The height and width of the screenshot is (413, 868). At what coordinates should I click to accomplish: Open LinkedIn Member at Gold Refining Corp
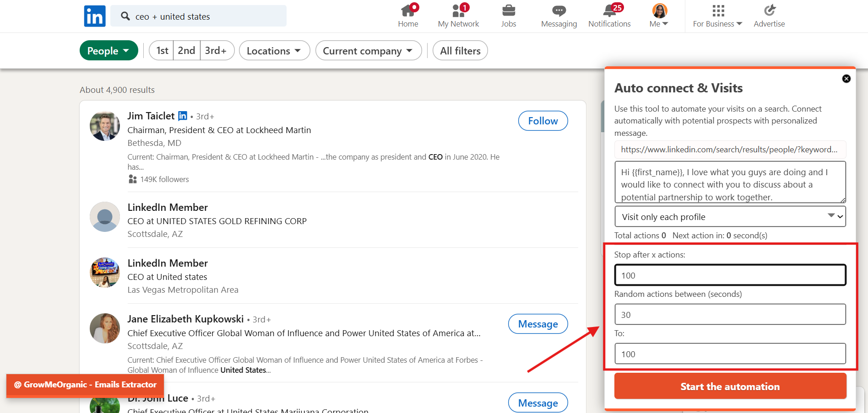click(x=168, y=207)
